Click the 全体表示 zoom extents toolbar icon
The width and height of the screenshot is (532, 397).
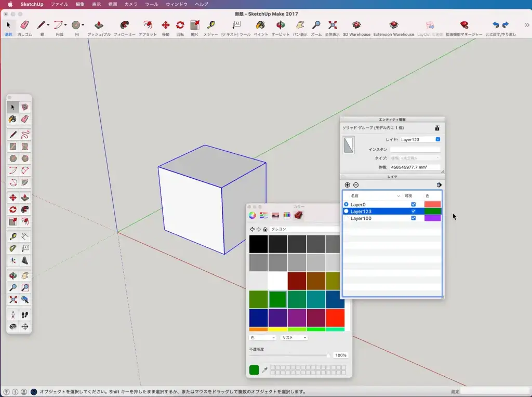332,28
